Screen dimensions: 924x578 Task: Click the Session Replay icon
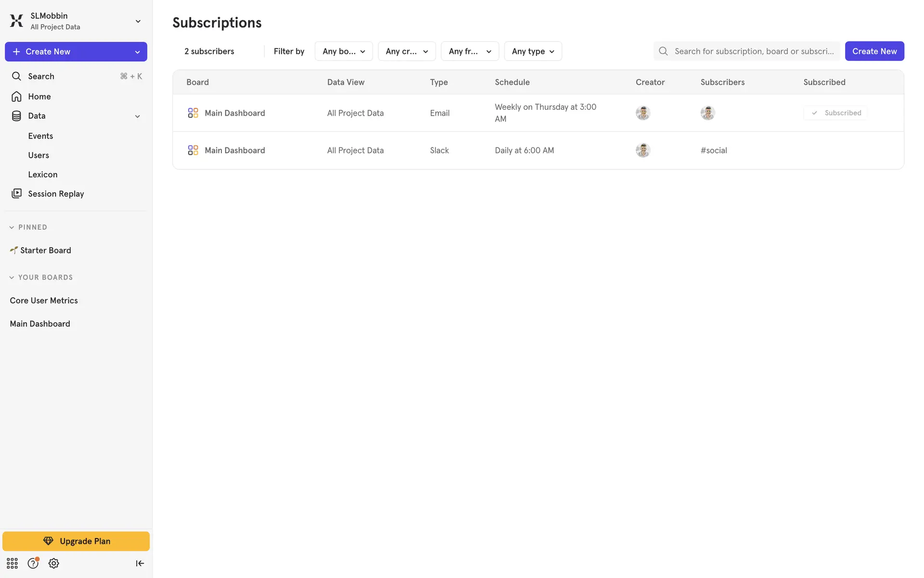tap(16, 194)
